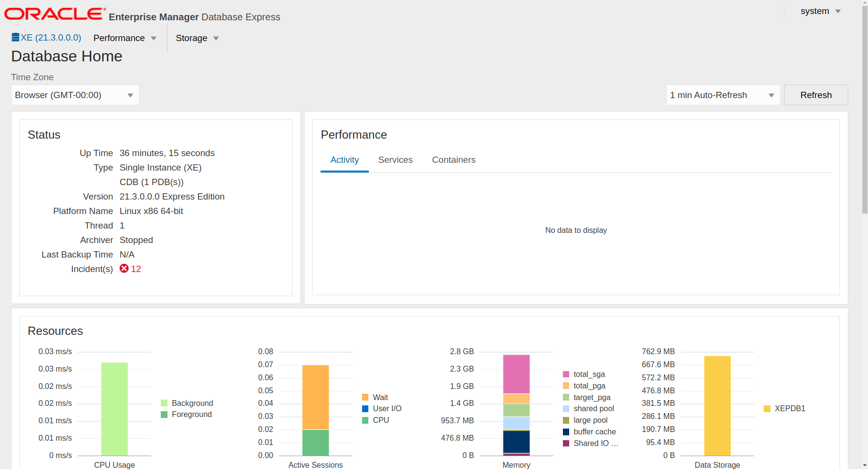Open the Performance menu
The width and height of the screenshot is (868, 474).
(x=125, y=38)
